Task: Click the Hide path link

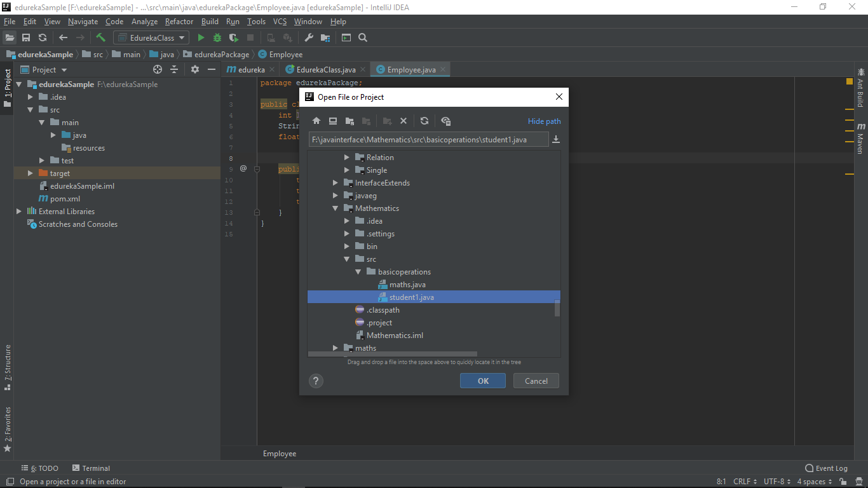Action: tap(545, 121)
